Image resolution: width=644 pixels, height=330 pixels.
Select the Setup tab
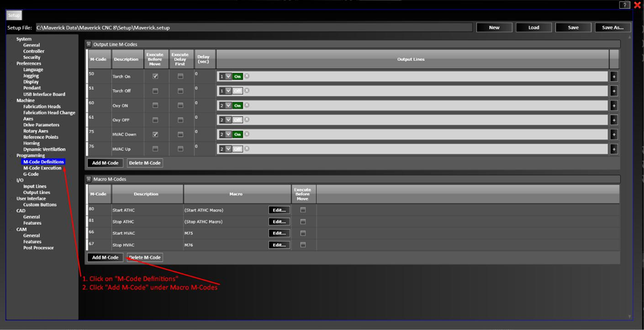(x=14, y=15)
